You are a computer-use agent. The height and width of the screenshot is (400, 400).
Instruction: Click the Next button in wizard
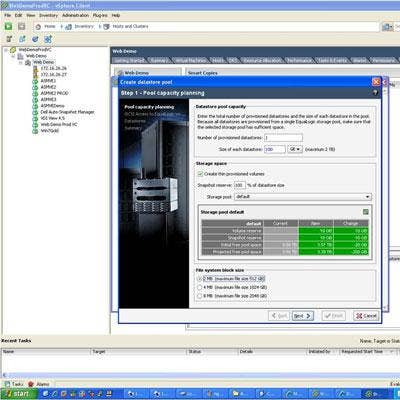303,315
